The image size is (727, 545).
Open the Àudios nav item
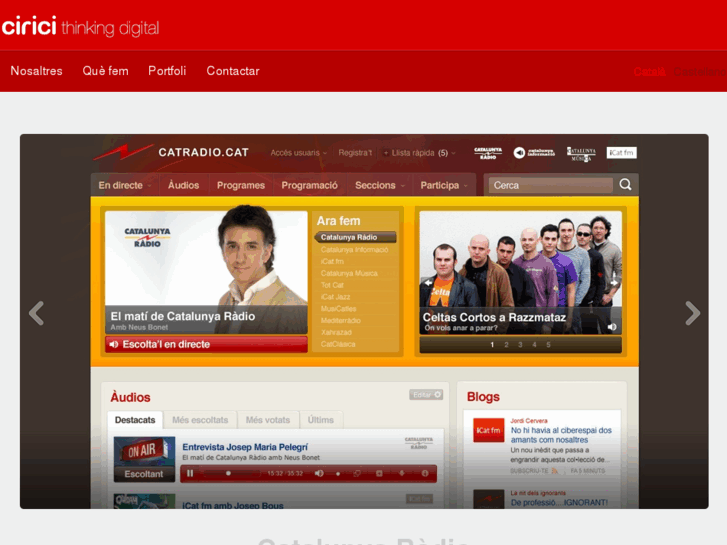click(184, 185)
